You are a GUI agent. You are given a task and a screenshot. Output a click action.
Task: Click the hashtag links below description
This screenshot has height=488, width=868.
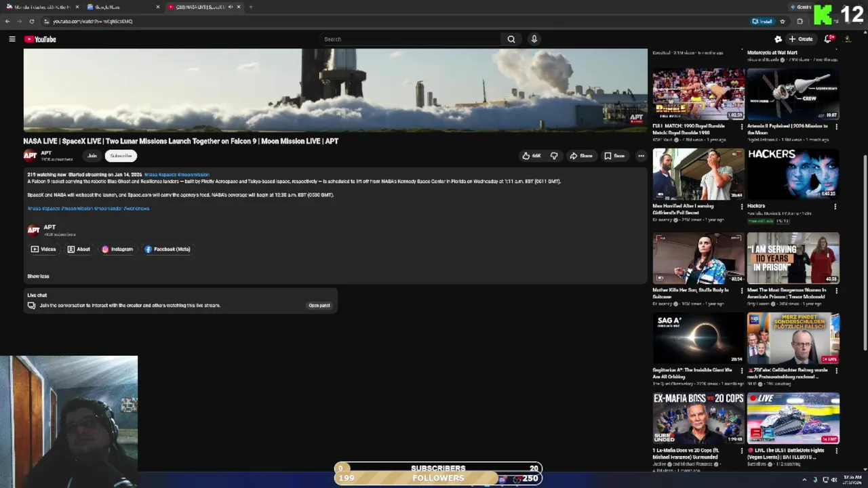point(88,209)
